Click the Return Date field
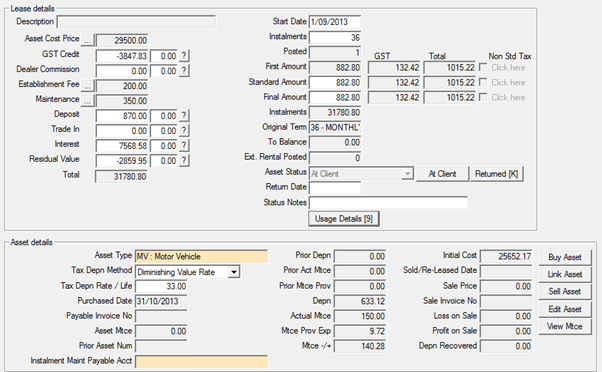 tap(335, 188)
